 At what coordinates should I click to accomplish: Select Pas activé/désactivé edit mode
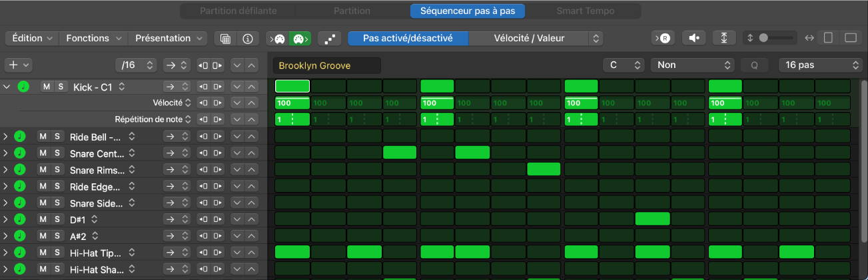click(x=408, y=38)
